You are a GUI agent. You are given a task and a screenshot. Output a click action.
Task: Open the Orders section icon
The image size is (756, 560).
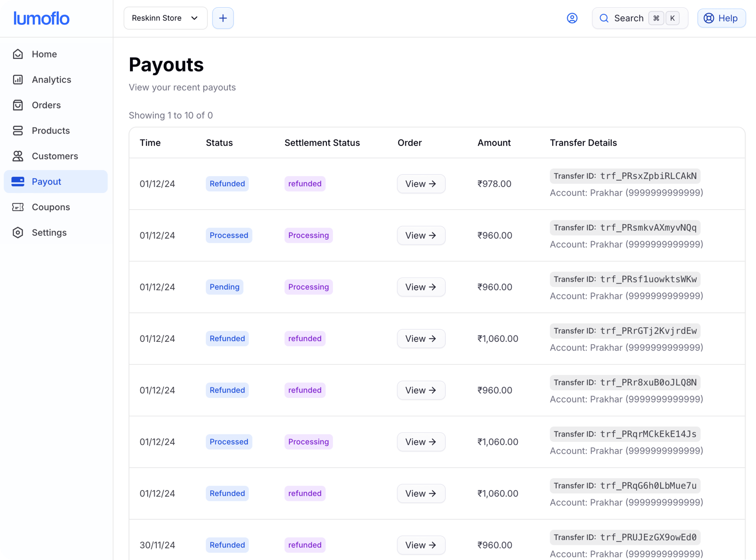click(18, 105)
